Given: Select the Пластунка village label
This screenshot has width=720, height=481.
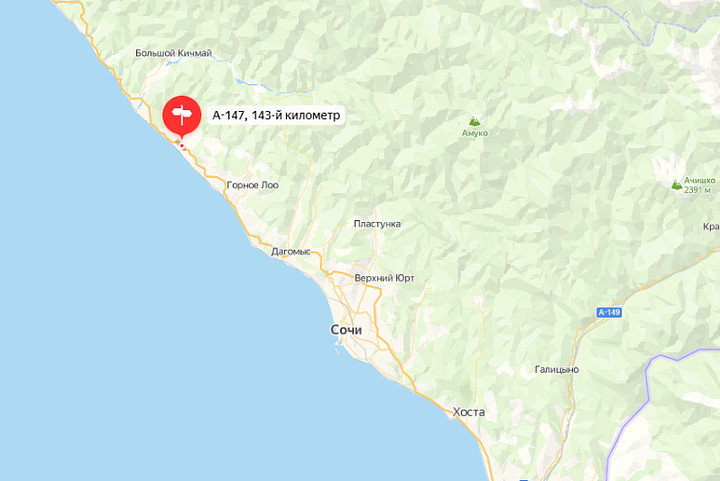Looking at the screenshot, I should (377, 224).
